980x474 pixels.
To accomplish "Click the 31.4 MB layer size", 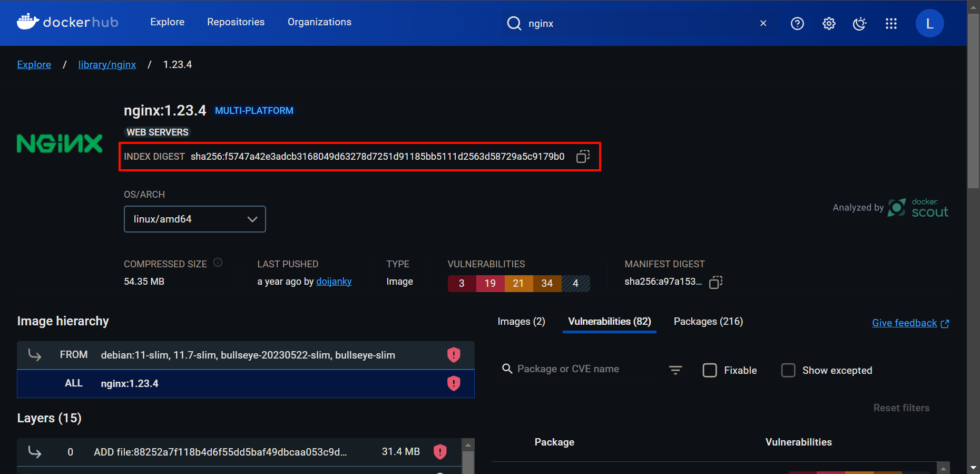I will tap(401, 451).
